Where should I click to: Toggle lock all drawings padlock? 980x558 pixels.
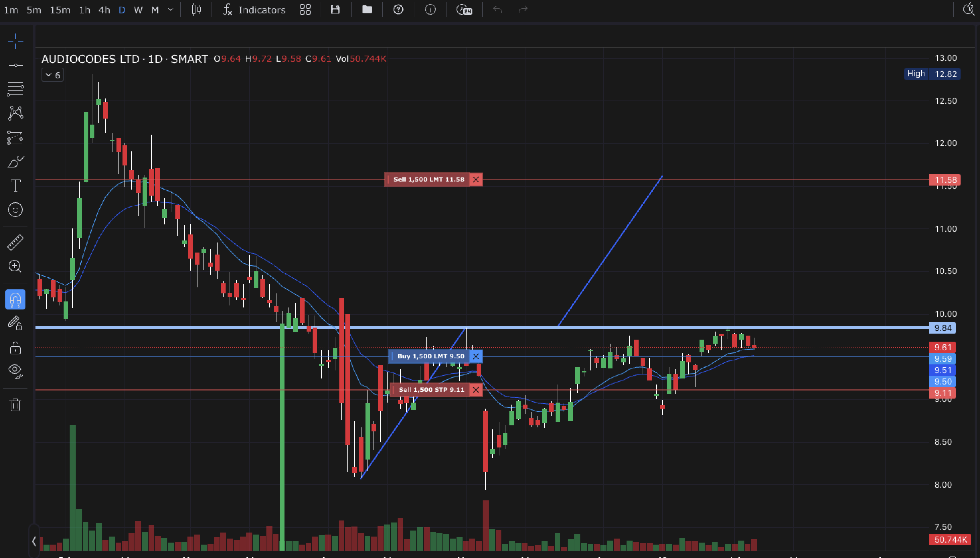click(x=15, y=348)
